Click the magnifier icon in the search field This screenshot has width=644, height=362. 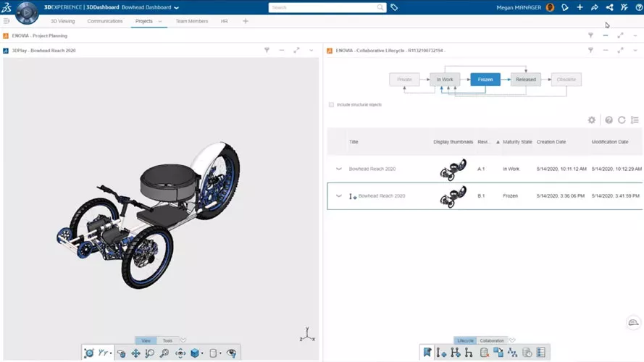point(380,7)
